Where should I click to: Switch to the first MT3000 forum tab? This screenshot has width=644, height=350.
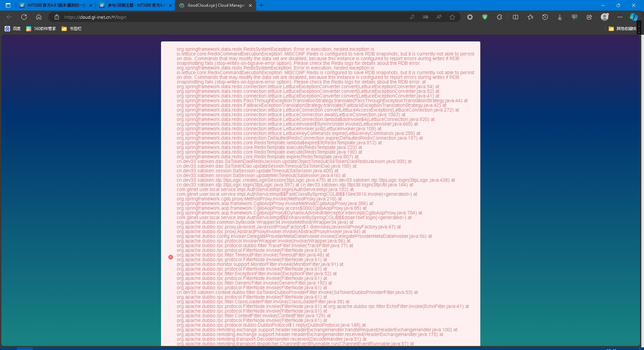click(x=55, y=5)
